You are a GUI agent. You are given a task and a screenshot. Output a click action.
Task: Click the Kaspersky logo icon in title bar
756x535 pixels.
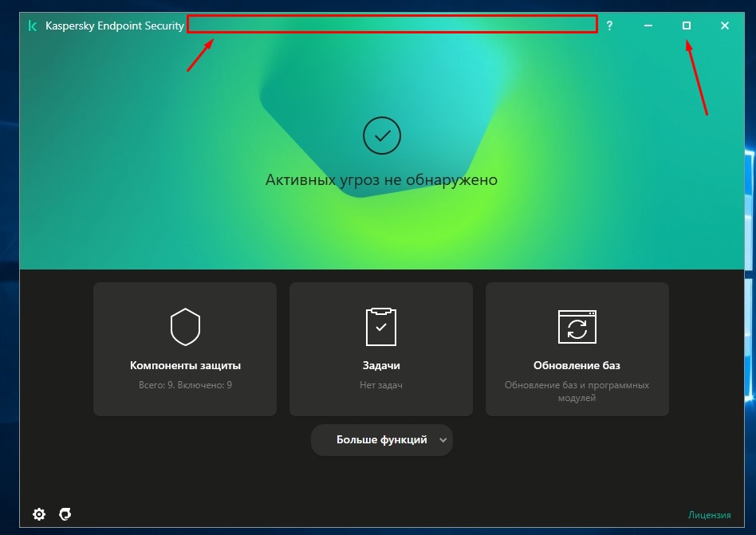pyautogui.click(x=33, y=26)
